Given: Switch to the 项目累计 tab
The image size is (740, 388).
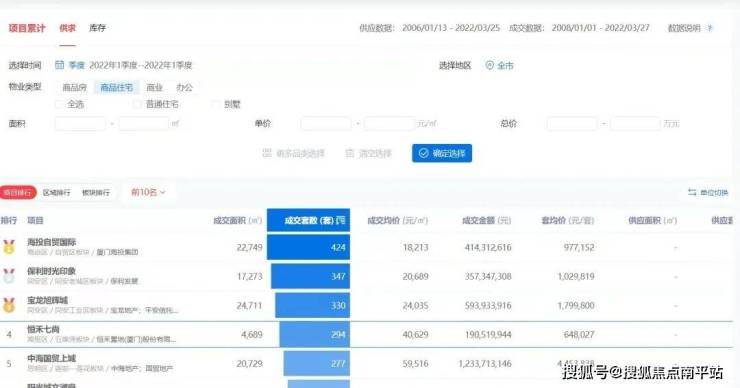Looking at the screenshot, I should pos(27,28).
